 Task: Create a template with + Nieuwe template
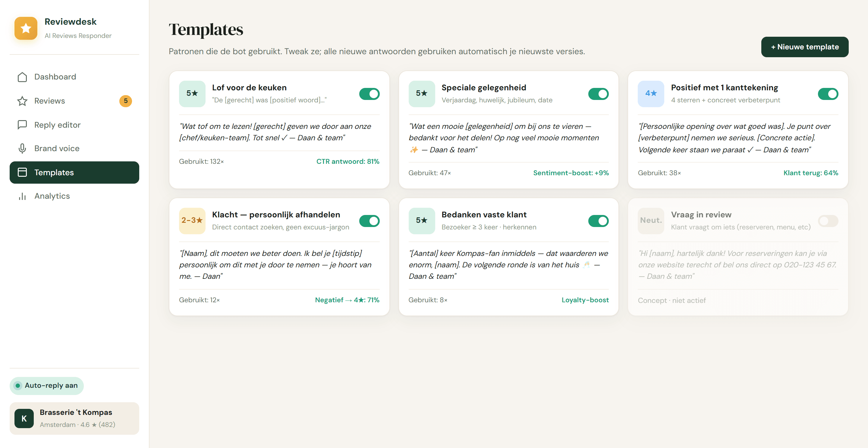805,47
